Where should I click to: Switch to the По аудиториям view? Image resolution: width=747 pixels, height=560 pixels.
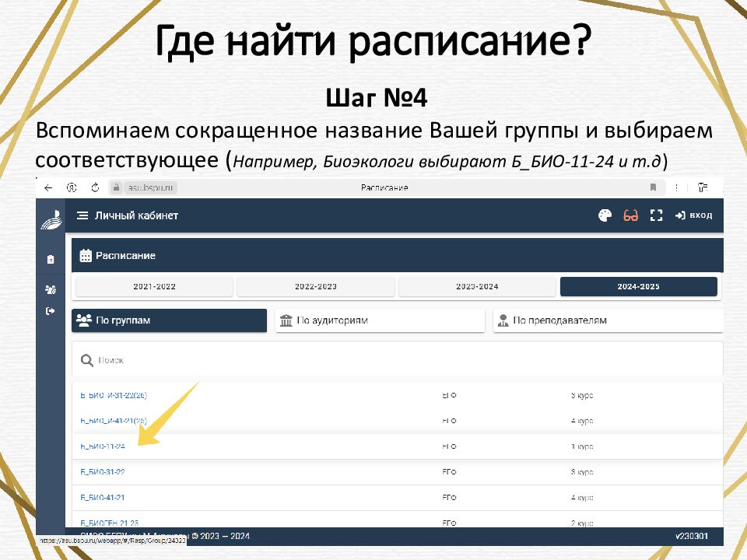(379, 320)
